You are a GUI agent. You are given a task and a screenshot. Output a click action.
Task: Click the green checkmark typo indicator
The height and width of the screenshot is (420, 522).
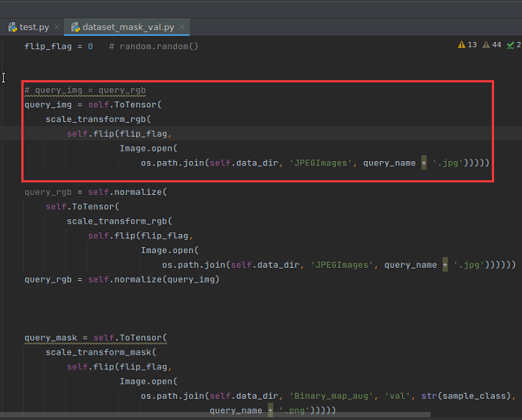pyautogui.click(x=514, y=45)
